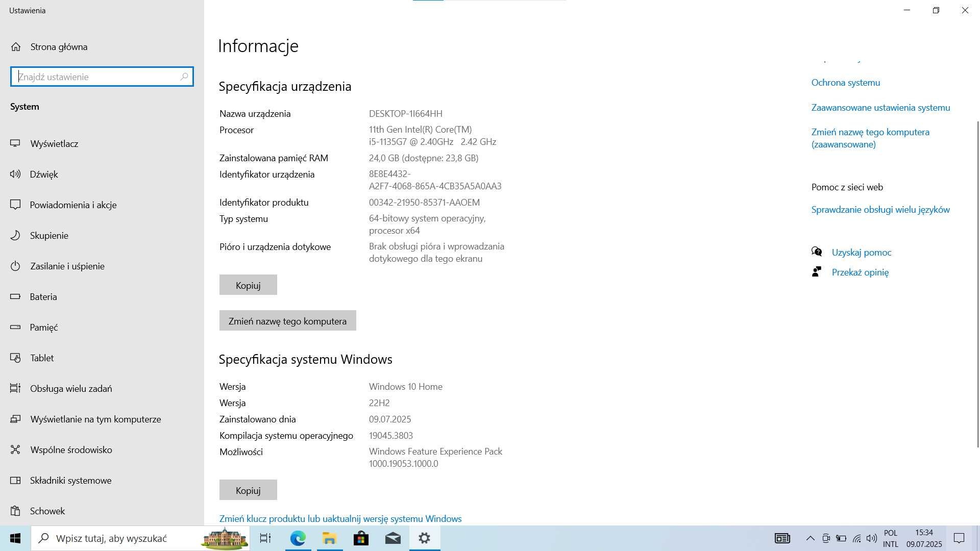Open the clock showing 15:34
980x551 pixels.
(x=924, y=538)
